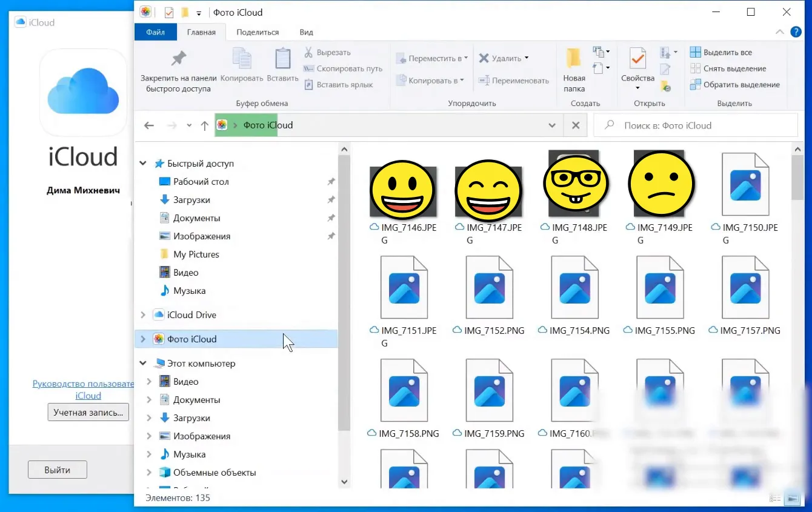Open the IMG_7148.JPEG glasses emoji thumbnail
This screenshot has height=512, width=812.
tap(574, 185)
